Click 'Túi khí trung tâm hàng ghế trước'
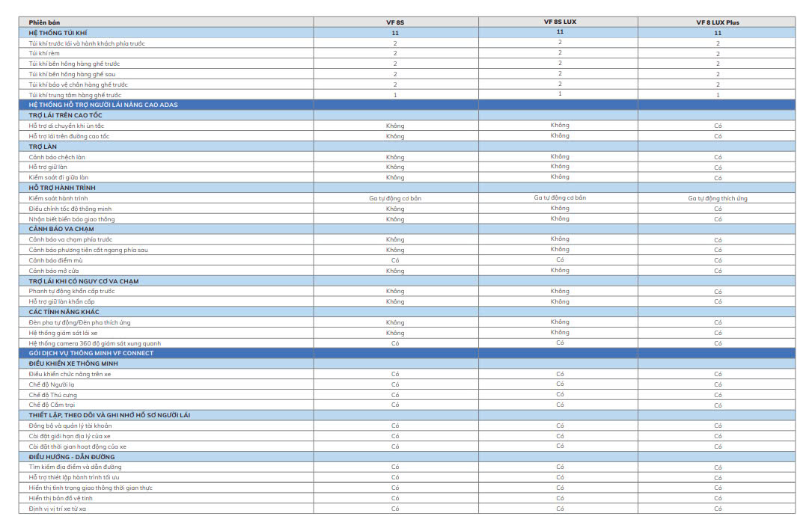 pyautogui.click(x=75, y=95)
